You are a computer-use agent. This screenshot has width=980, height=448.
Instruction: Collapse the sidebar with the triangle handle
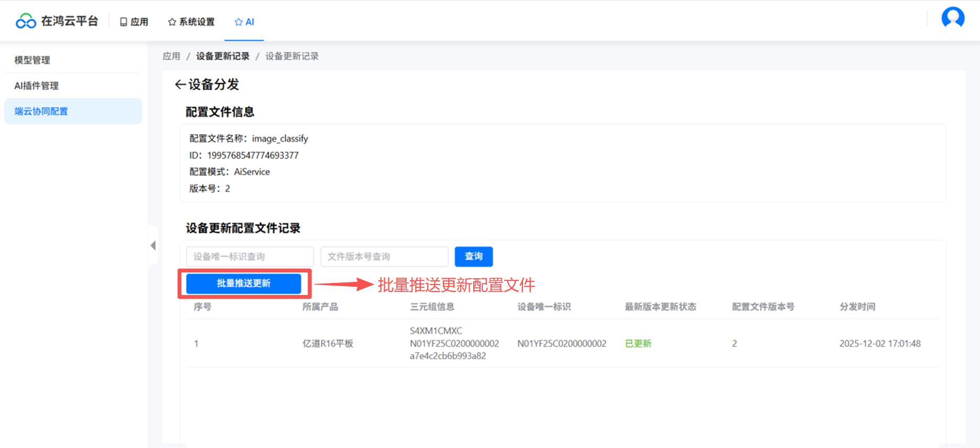pyautogui.click(x=153, y=245)
